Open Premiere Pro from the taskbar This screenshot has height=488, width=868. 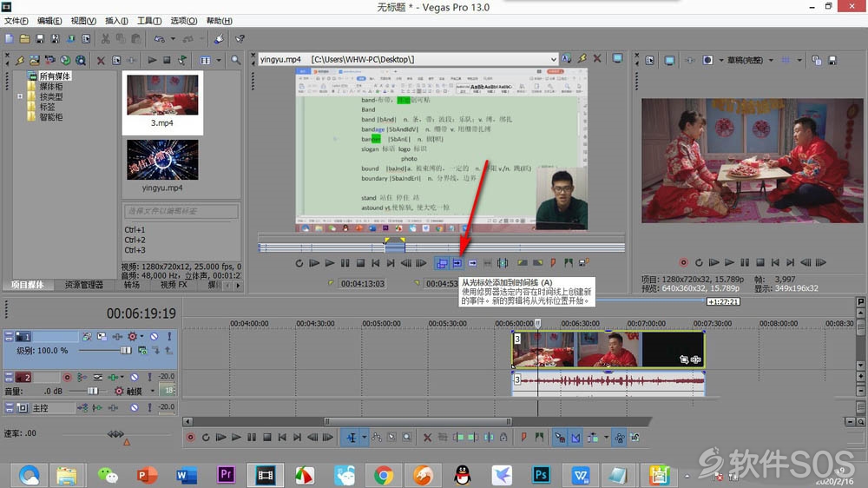click(x=226, y=475)
